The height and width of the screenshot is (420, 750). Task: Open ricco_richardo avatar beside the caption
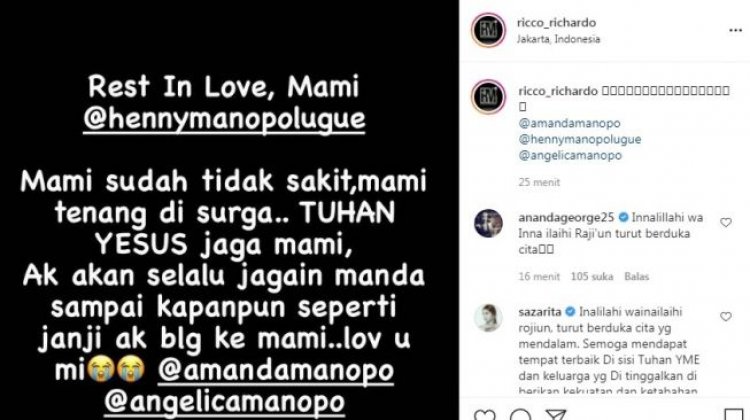[x=488, y=97]
